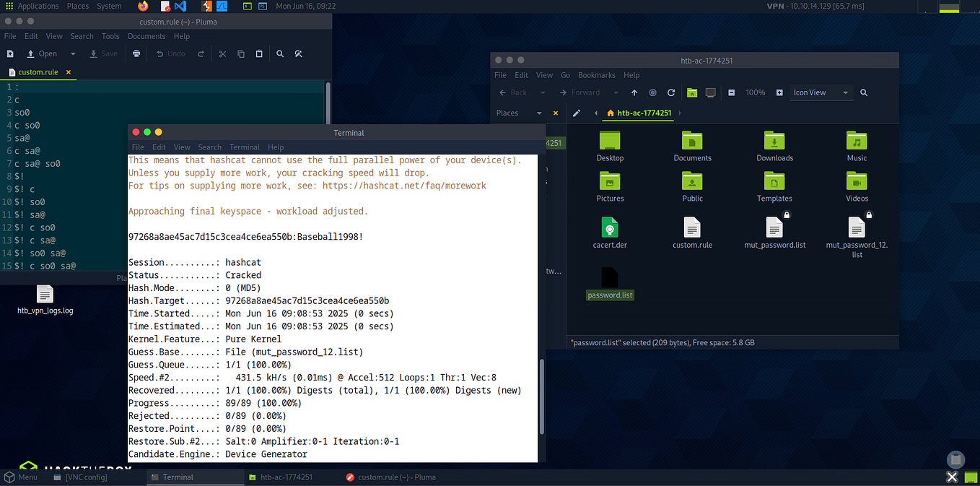Refresh the htb-ac-1774251 folder view
This screenshot has height=486, width=980.
point(671,92)
